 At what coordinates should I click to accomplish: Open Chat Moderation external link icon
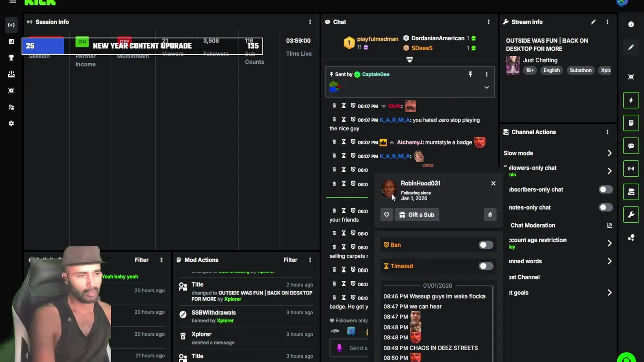click(609, 225)
